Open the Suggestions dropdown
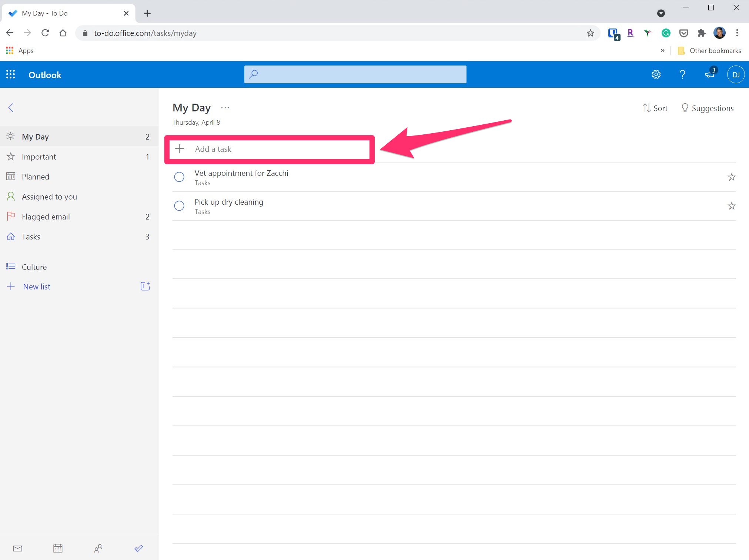The height and width of the screenshot is (560, 749). 707,108
